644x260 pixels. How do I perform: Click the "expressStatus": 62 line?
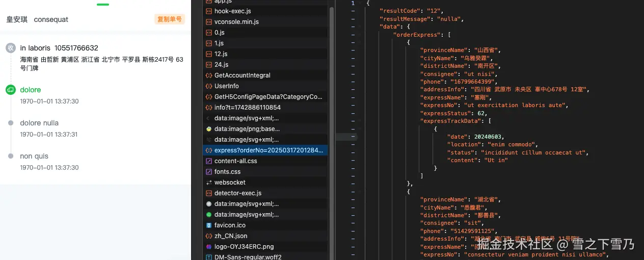(x=453, y=113)
